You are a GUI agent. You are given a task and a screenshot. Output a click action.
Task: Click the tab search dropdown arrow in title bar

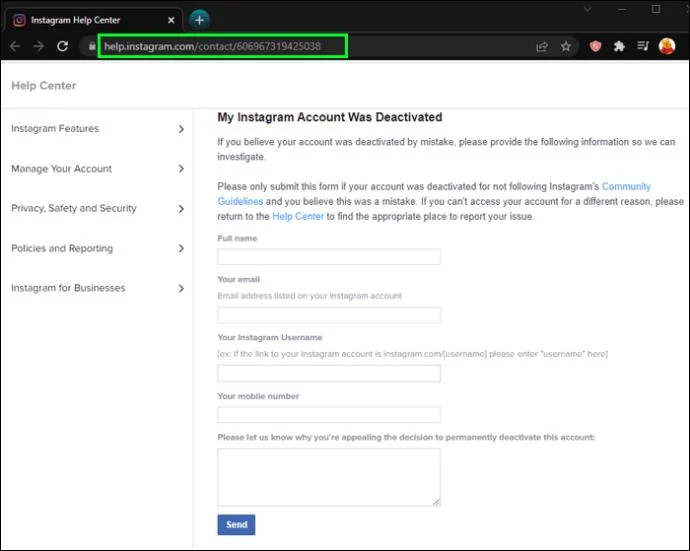tap(587, 9)
